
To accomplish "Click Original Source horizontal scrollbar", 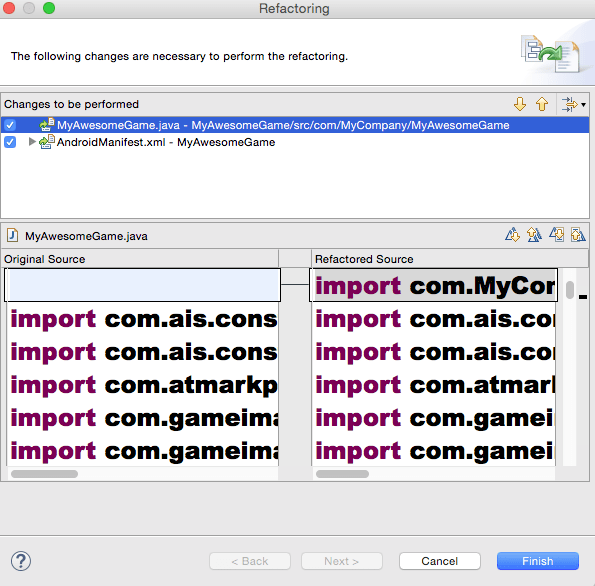I will [143, 474].
